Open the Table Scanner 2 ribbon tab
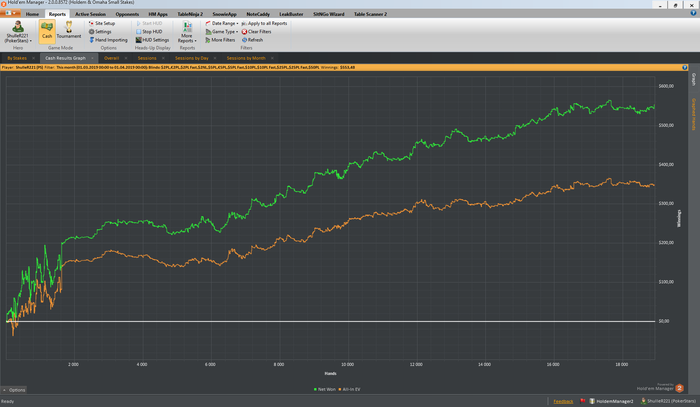Screen dimensions: 700x407 [371, 14]
